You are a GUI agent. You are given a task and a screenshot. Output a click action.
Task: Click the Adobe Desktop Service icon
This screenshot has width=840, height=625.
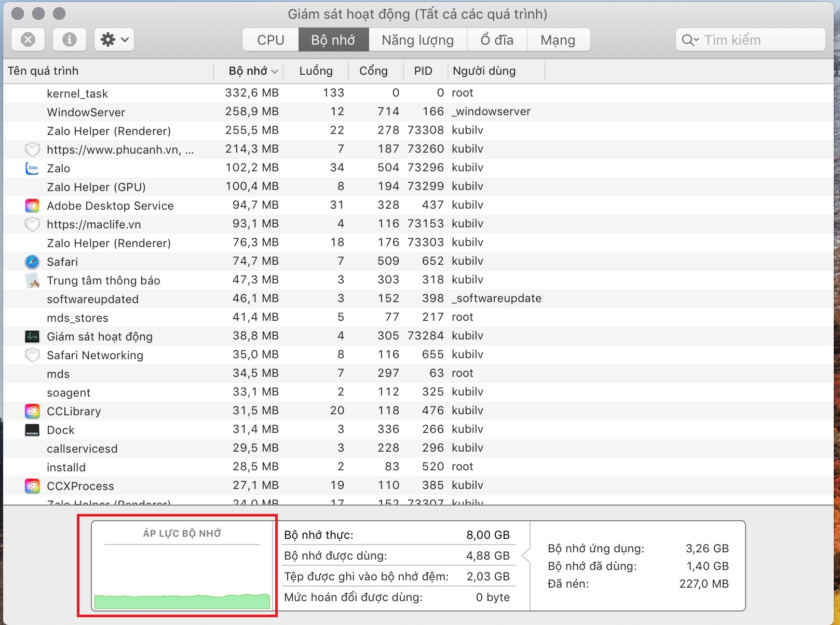click(32, 206)
